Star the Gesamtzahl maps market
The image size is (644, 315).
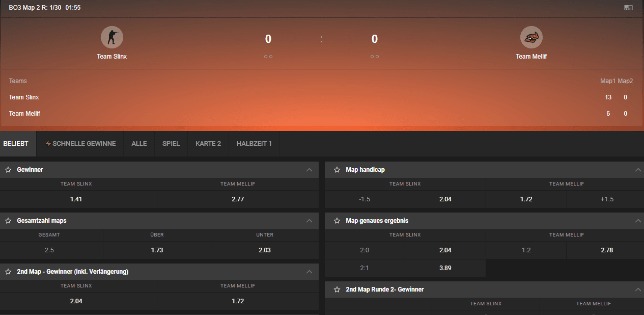coord(8,221)
